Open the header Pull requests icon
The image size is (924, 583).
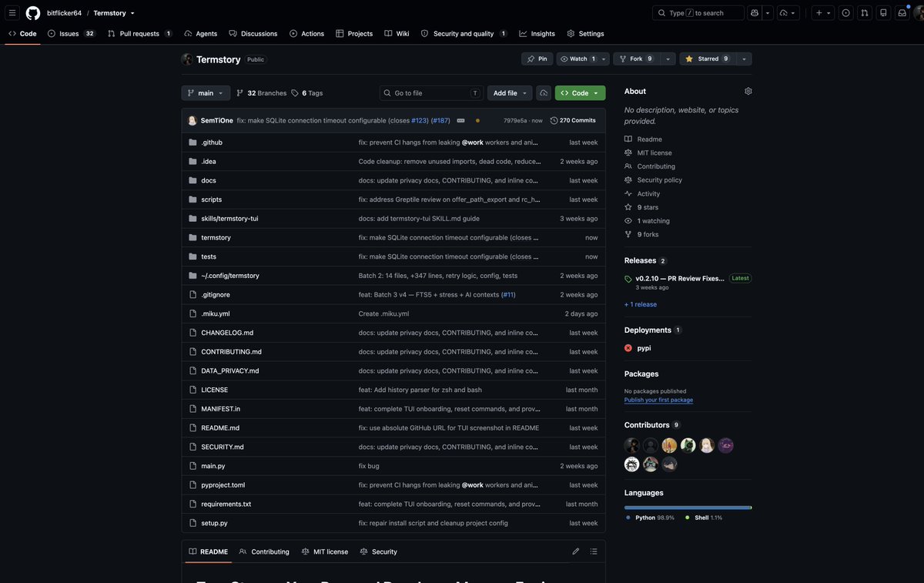[865, 13]
